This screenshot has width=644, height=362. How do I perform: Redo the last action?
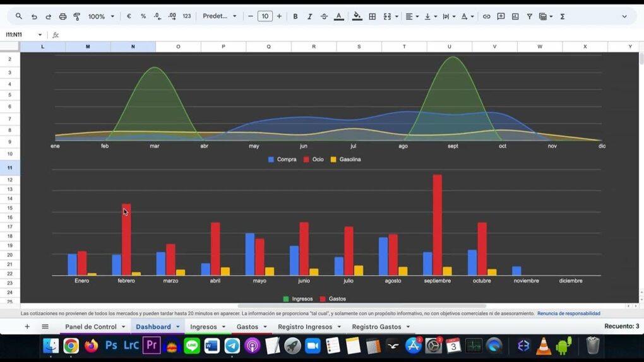(48, 16)
